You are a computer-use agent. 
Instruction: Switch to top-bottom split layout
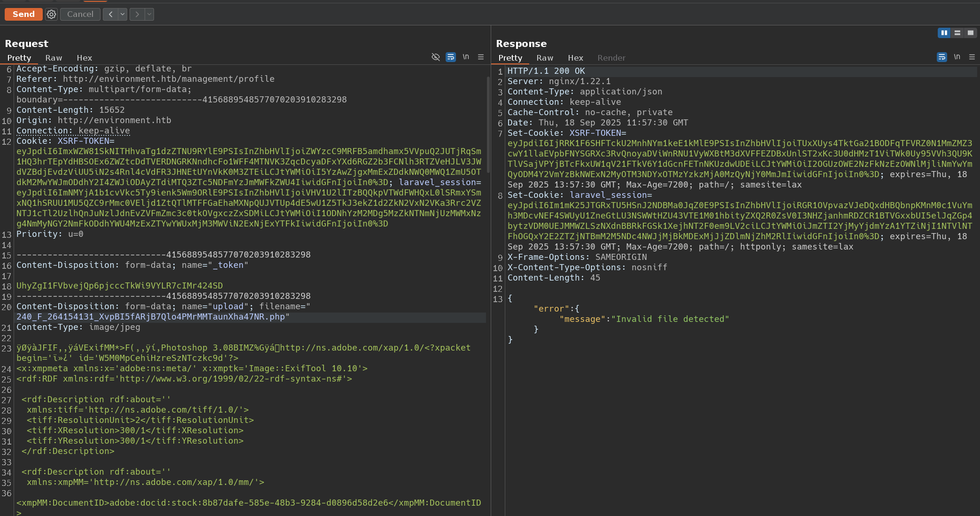tap(957, 32)
